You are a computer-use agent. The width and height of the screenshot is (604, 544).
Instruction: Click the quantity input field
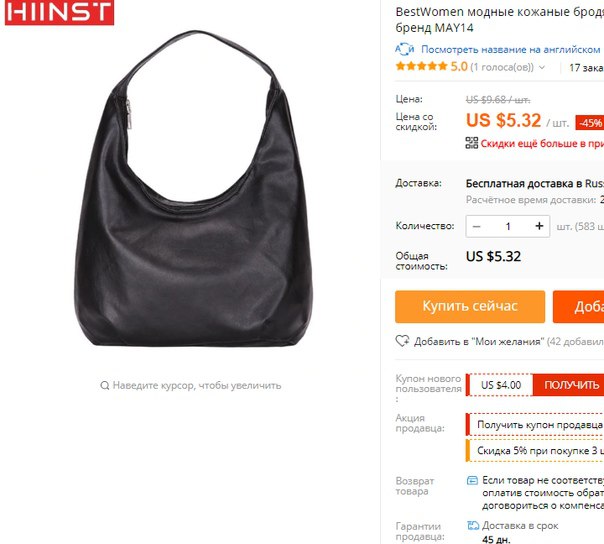pos(508,226)
